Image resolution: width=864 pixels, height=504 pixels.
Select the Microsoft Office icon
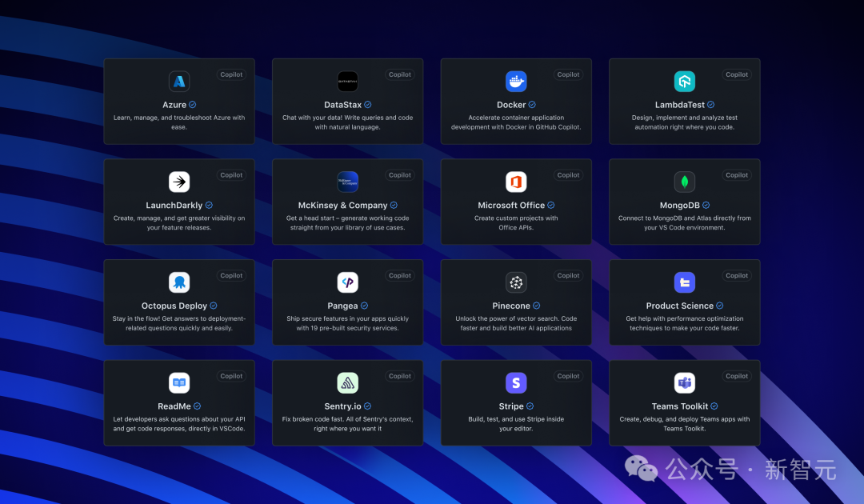click(x=516, y=182)
